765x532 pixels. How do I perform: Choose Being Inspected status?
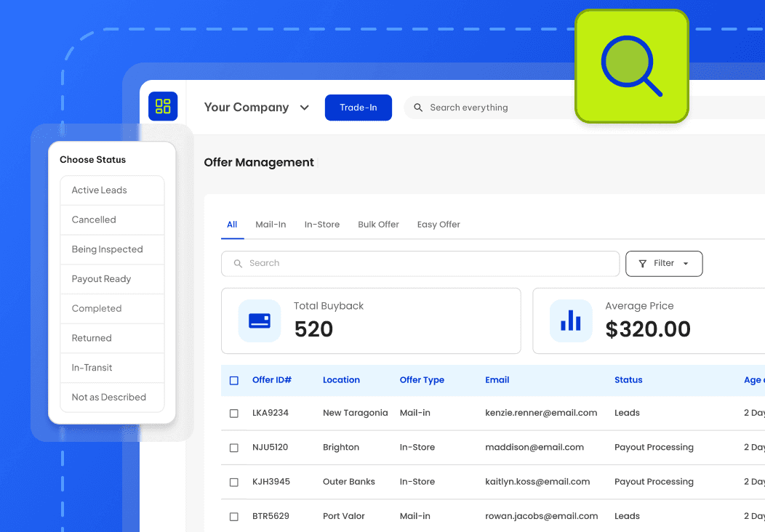[x=112, y=250]
